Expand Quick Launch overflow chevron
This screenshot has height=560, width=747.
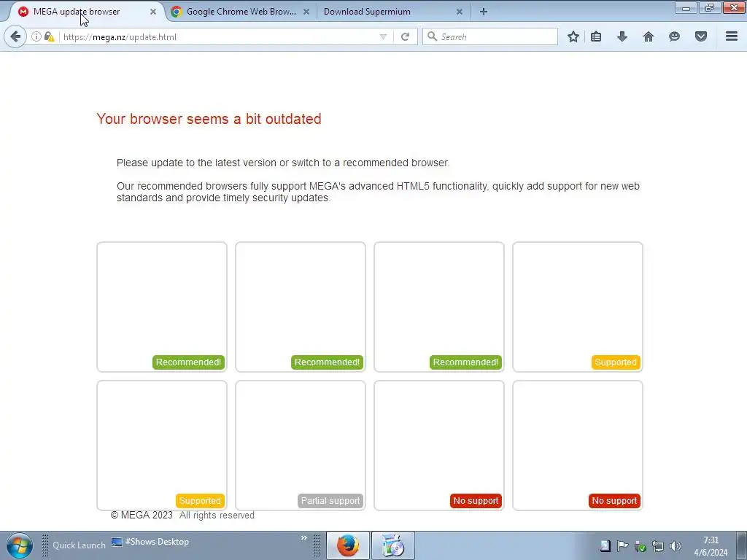click(304, 538)
